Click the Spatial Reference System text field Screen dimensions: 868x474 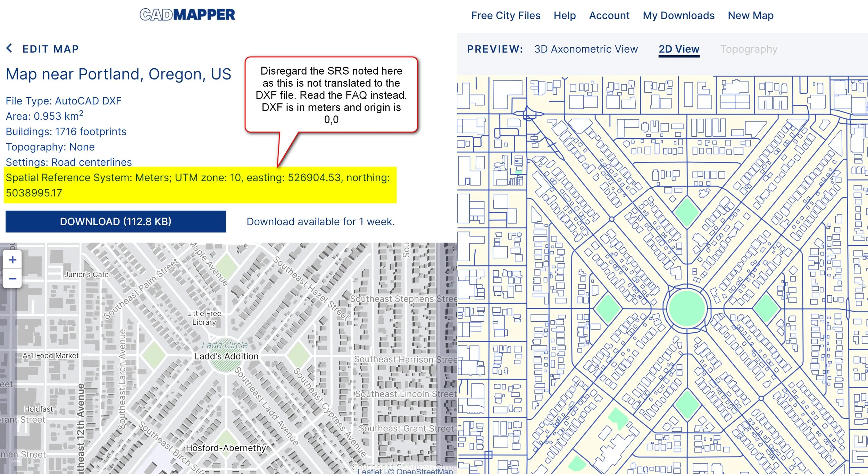[201, 185]
